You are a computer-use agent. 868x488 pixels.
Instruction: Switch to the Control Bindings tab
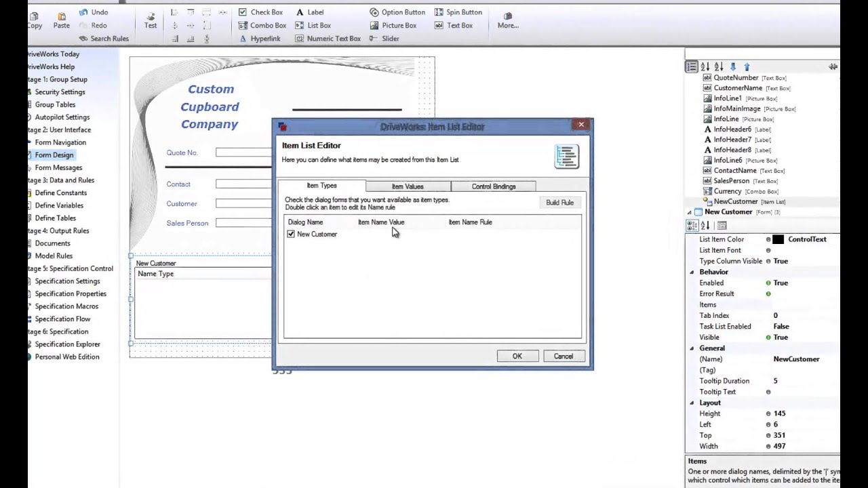pyautogui.click(x=494, y=186)
